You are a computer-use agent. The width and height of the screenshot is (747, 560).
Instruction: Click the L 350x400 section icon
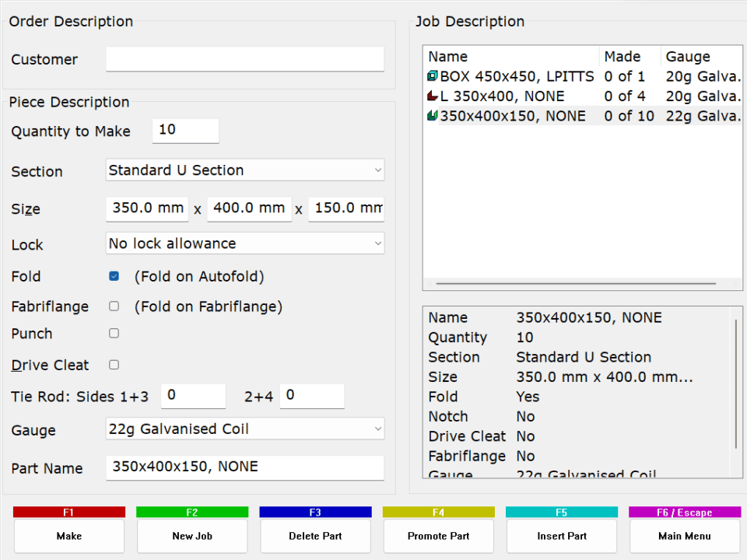pos(433,96)
